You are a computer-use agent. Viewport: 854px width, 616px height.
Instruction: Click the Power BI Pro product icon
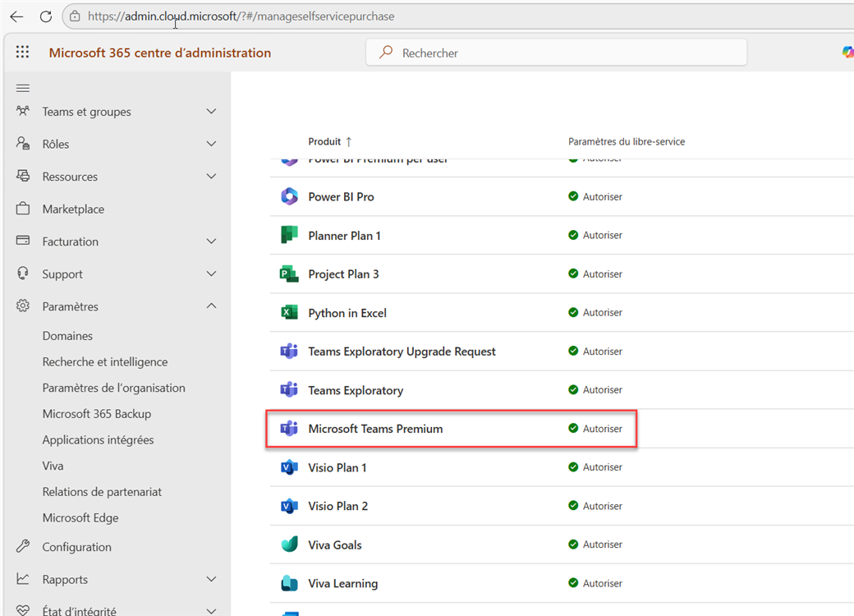point(289,197)
